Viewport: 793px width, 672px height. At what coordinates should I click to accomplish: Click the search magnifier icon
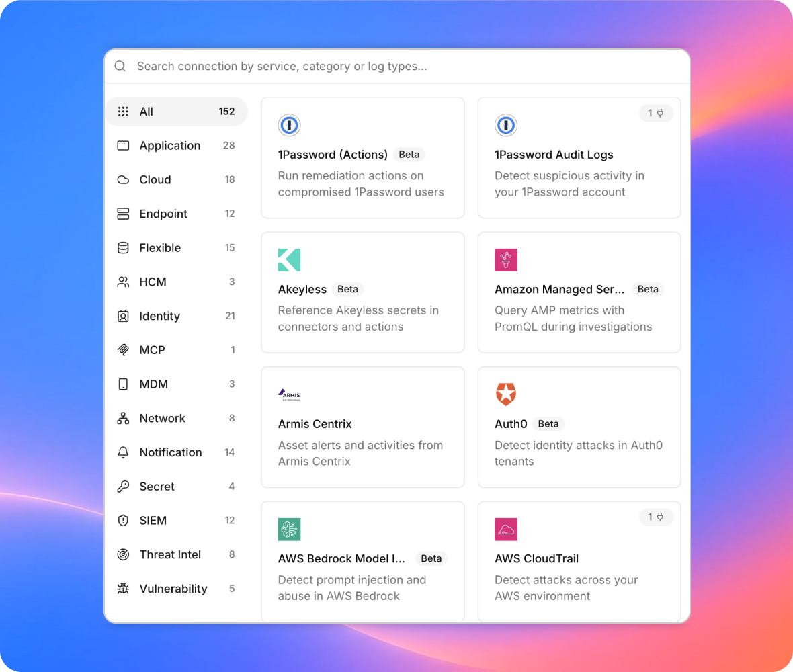click(x=120, y=67)
